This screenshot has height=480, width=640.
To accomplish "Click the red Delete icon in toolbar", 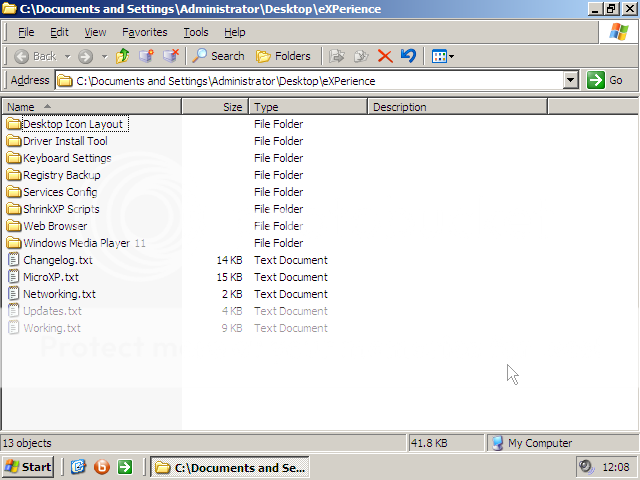I will [x=384, y=56].
